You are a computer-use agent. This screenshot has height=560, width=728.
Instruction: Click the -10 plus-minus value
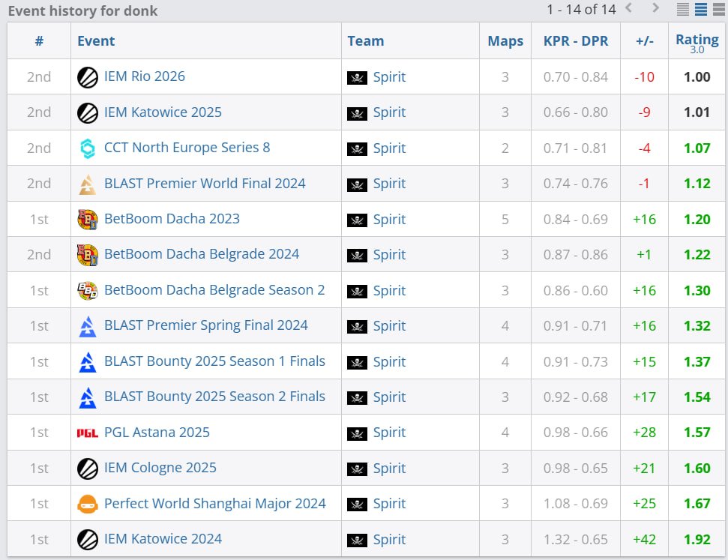tap(645, 77)
